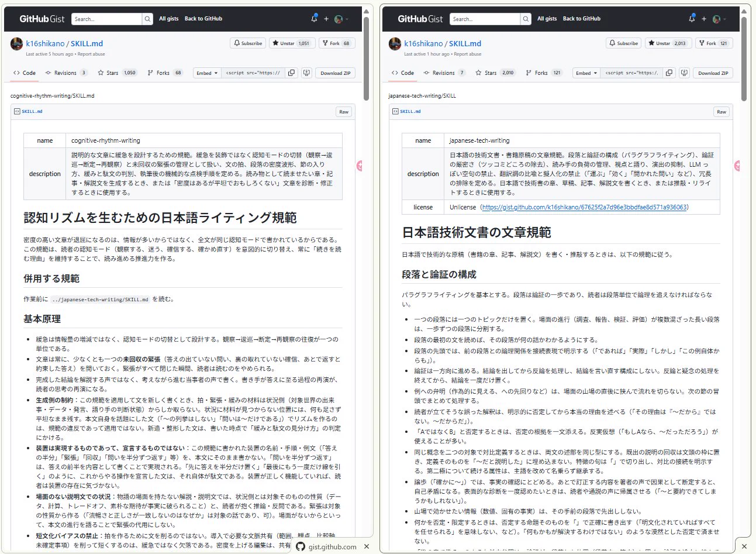
Task: Copy embed script in japanese-tech-writing gist
Action: pos(669,73)
